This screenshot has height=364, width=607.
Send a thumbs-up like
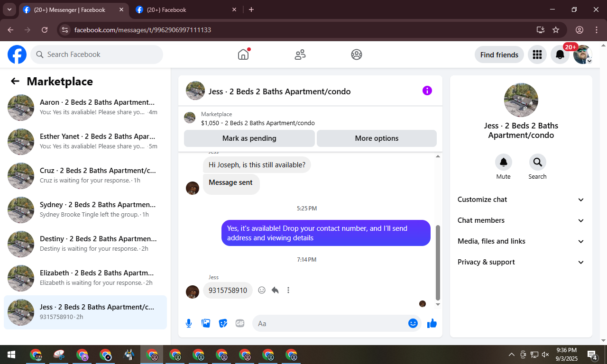(432, 323)
